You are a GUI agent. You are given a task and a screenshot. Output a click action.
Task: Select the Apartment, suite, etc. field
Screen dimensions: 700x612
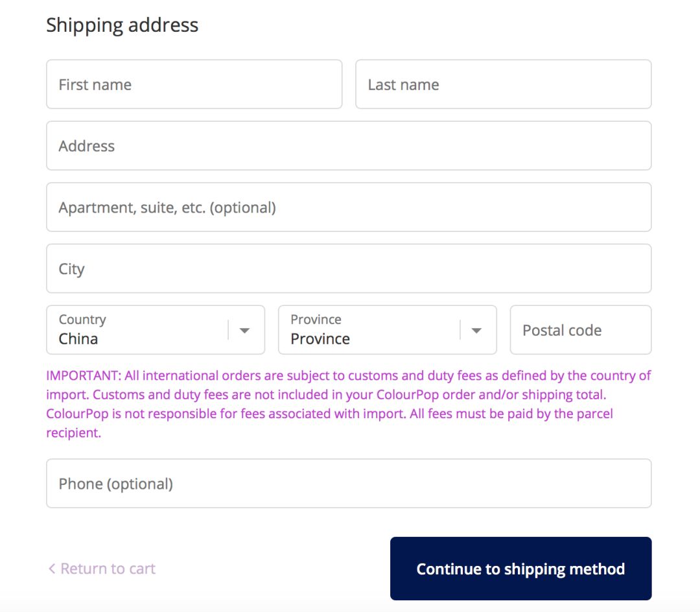tap(349, 207)
